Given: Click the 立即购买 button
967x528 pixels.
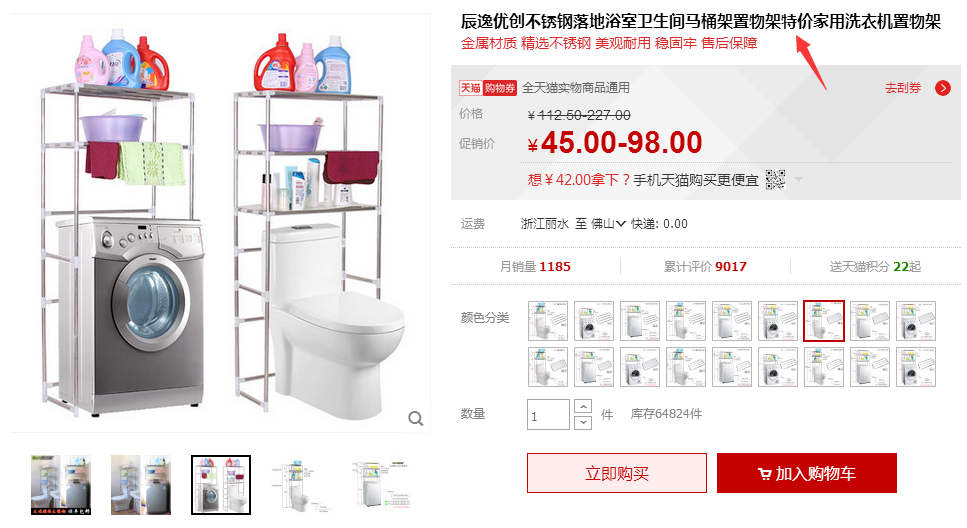Looking at the screenshot, I should (617, 473).
